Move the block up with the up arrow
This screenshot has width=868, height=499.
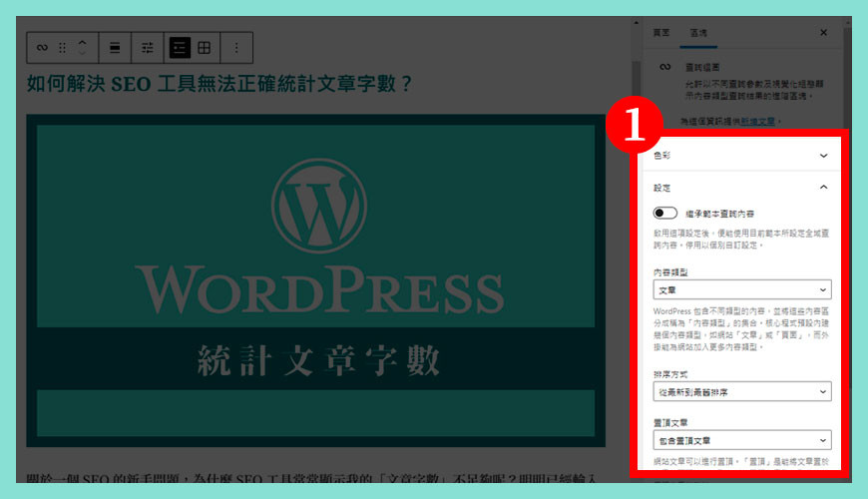[x=82, y=42]
